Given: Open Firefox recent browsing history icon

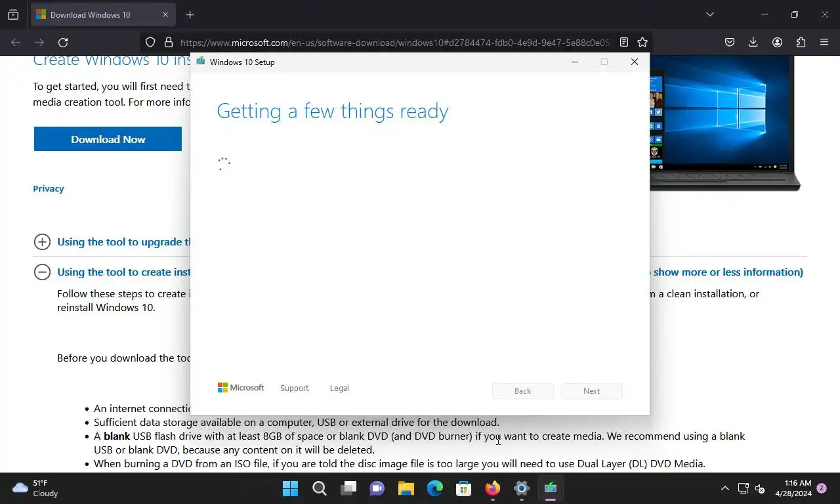Looking at the screenshot, I should [13, 14].
